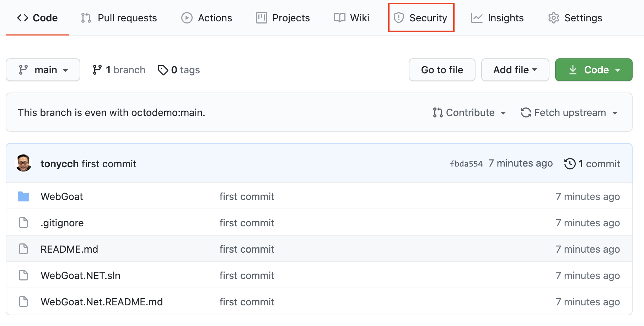
Task: Click the tags label icon
Action: pos(163,70)
